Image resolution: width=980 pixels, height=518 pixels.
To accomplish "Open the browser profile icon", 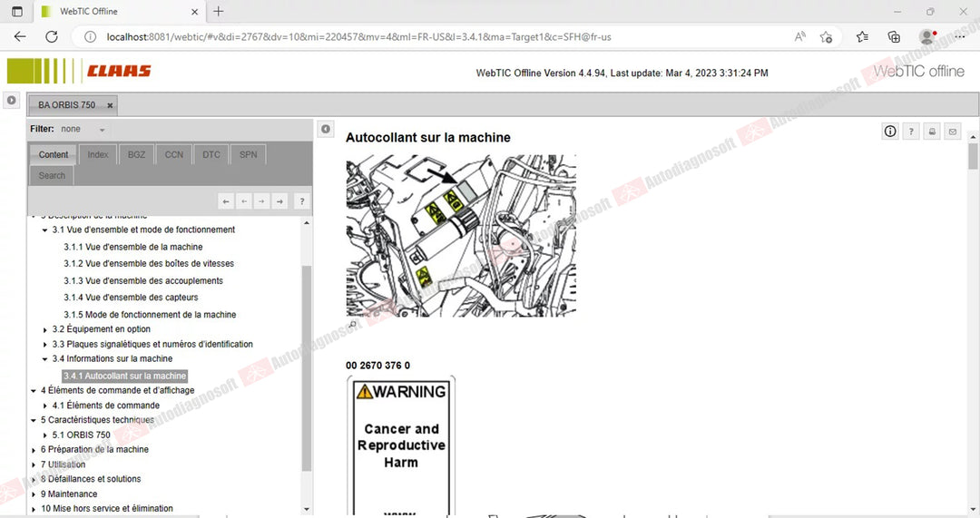I will (x=927, y=37).
